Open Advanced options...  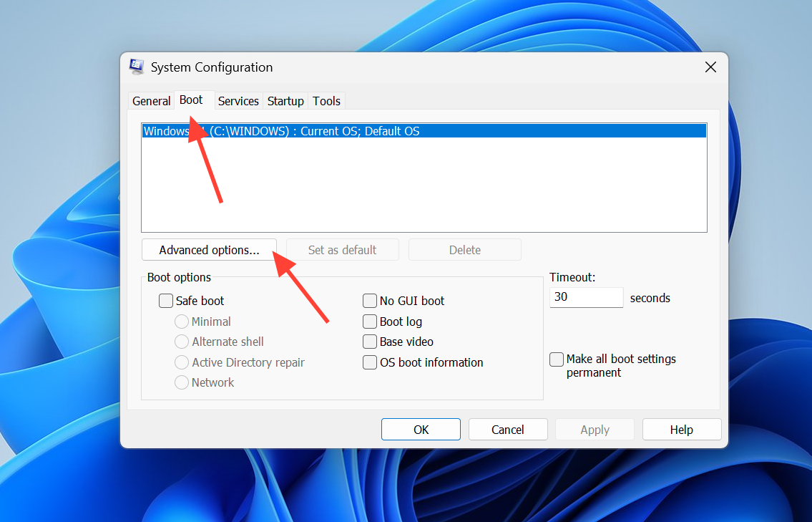pyautogui.click(x=209, y=250)
